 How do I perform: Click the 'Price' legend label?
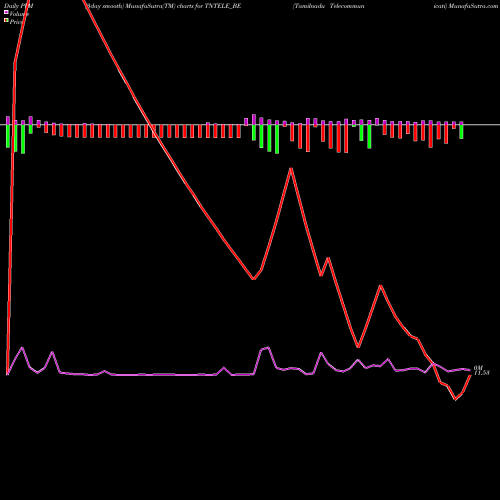tap(16, 22)
